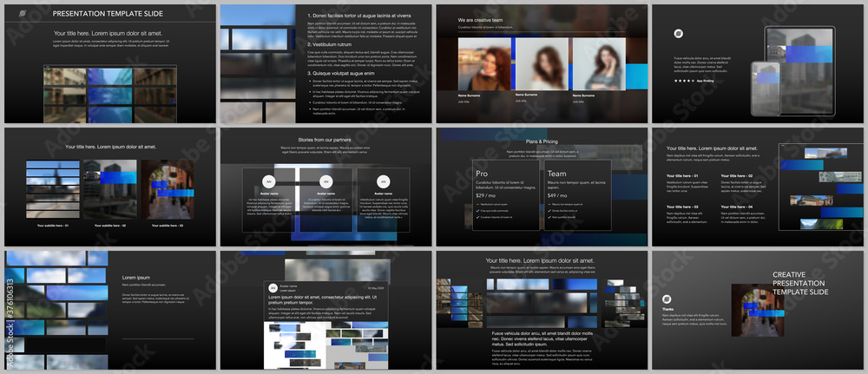Click the 'App Rating' label
Viewport: 868px width, 374px height.
pos(705,81)
